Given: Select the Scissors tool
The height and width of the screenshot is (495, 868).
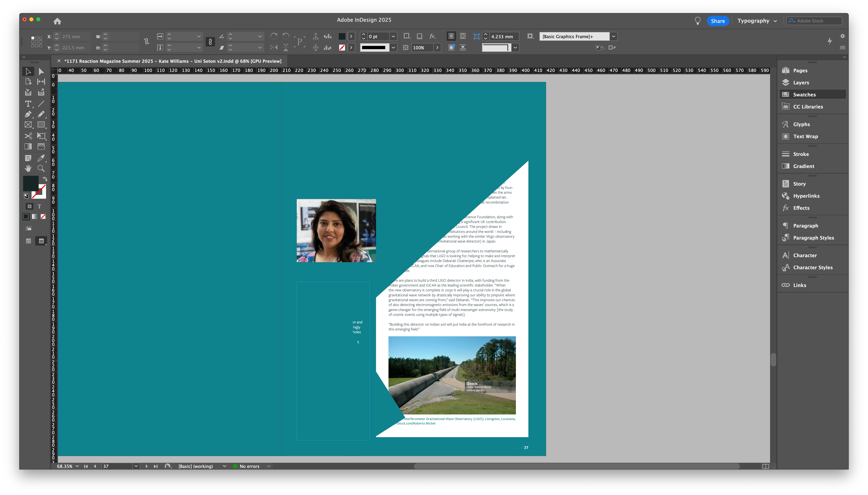Looking at the screenshot, I should [28, 136].
